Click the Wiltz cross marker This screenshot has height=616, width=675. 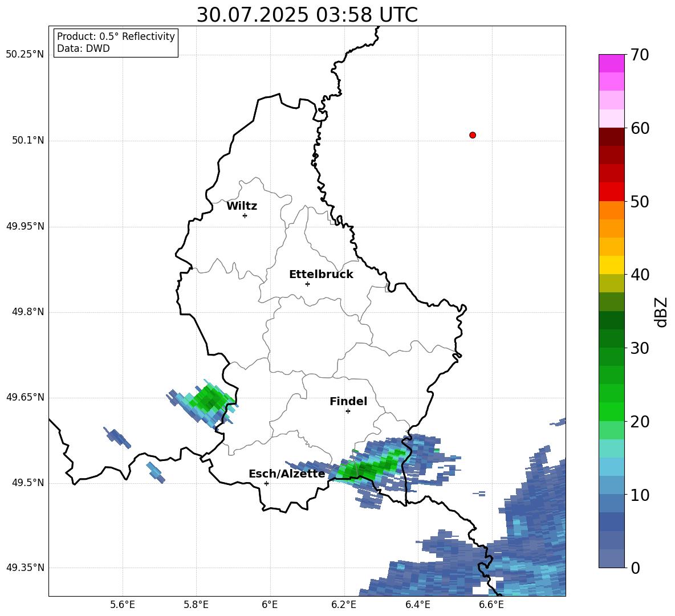245,215
